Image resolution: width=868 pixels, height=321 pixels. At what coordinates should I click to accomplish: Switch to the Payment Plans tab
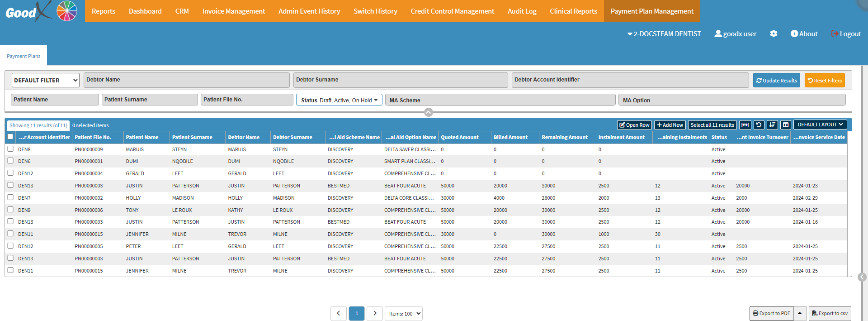click(24, 56)
